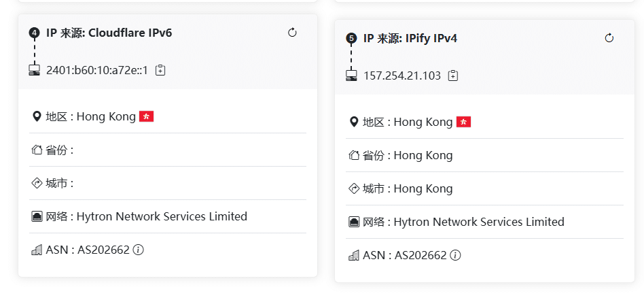Image resolution: width=644 pixels, height=300 pixels.
Task: Click device icon beside 157.254.21.103
Action: click(x=352, y=75)
